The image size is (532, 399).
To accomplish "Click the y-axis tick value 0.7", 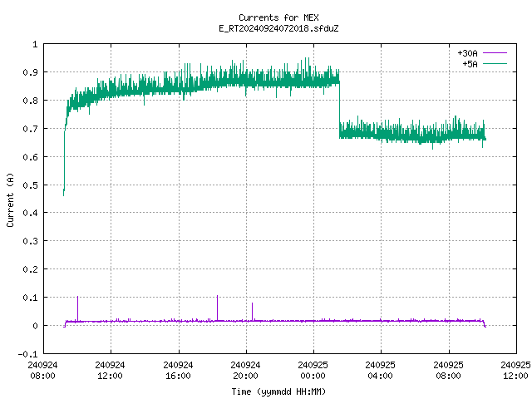I will (30, 129).
